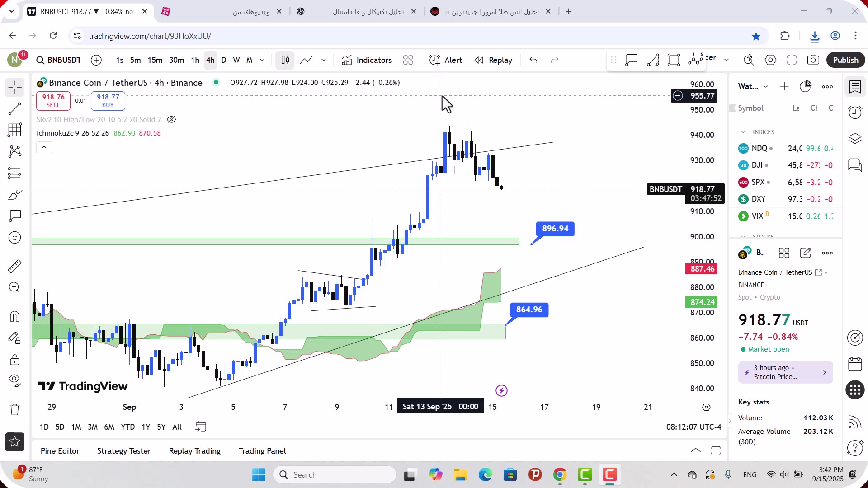Select the 15m timeframe

pos(155,60)
